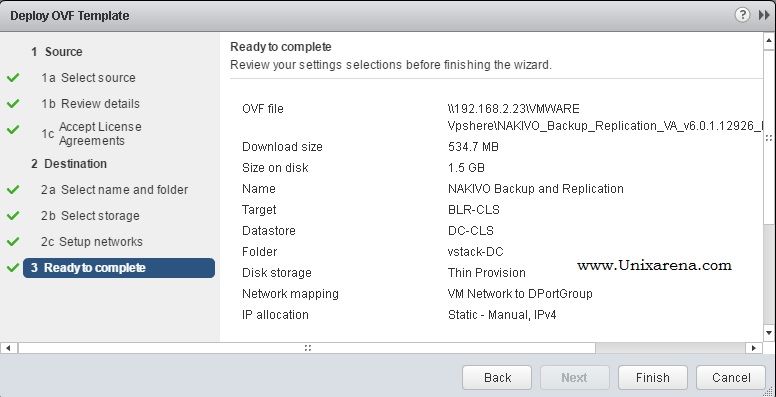
Task: Cancel the Deploy OVF Template wizard
Action: (731, 378)
